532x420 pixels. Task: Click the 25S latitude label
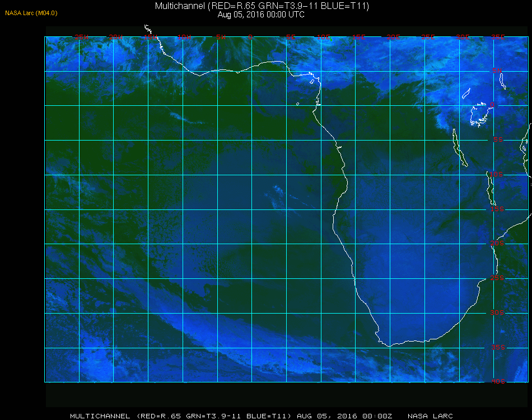[x=497, y=278]
